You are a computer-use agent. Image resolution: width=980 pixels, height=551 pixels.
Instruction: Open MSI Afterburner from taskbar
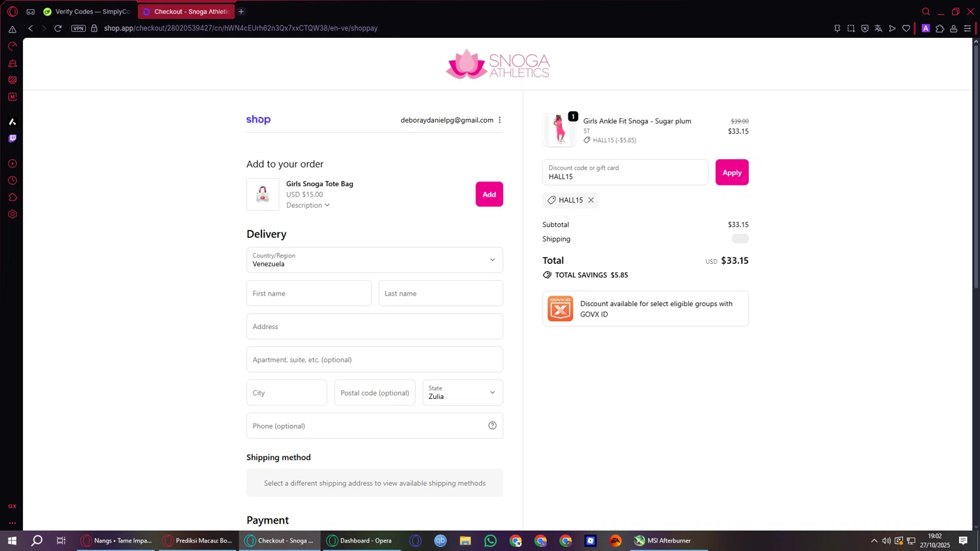point(669,541)
